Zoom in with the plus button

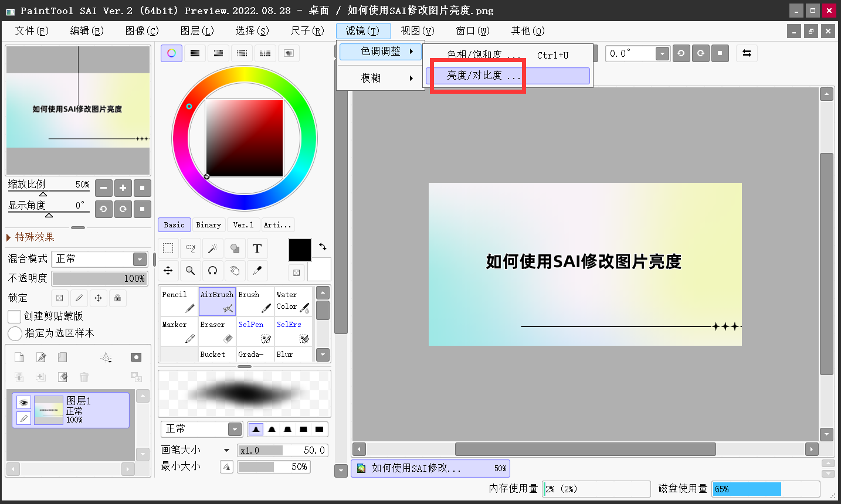[x=123, y=188]
